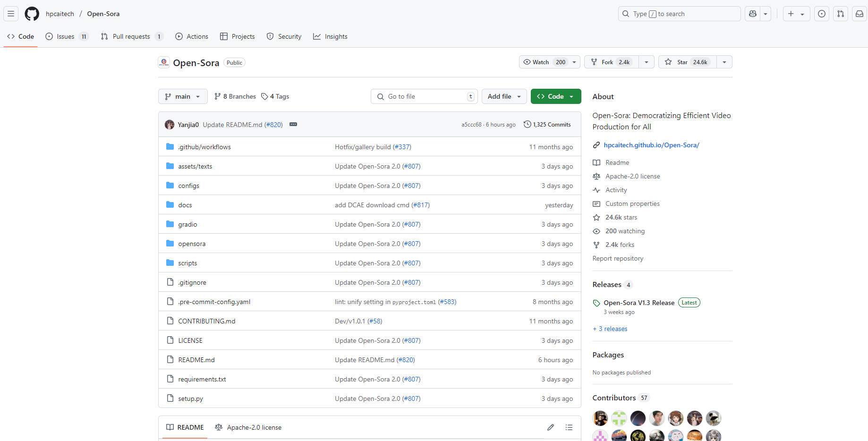Open the hpcaitech.github.io/Open-Sora/ link
Image resolution: width=868 pixels, height=441 pixels.
651,145
